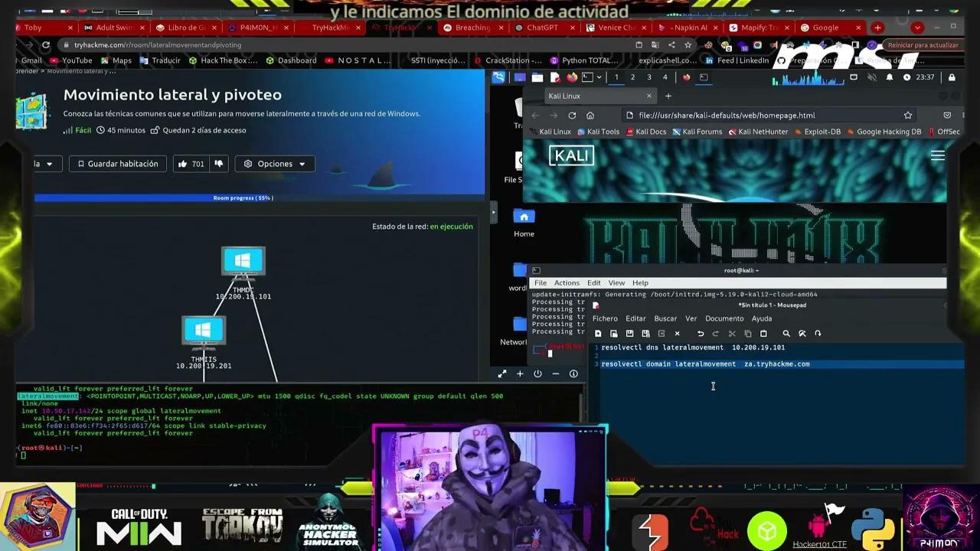This screenshot has width=980, height=551.
Task: Open the Actions menu in terminal
Action: tap(567, 283)
